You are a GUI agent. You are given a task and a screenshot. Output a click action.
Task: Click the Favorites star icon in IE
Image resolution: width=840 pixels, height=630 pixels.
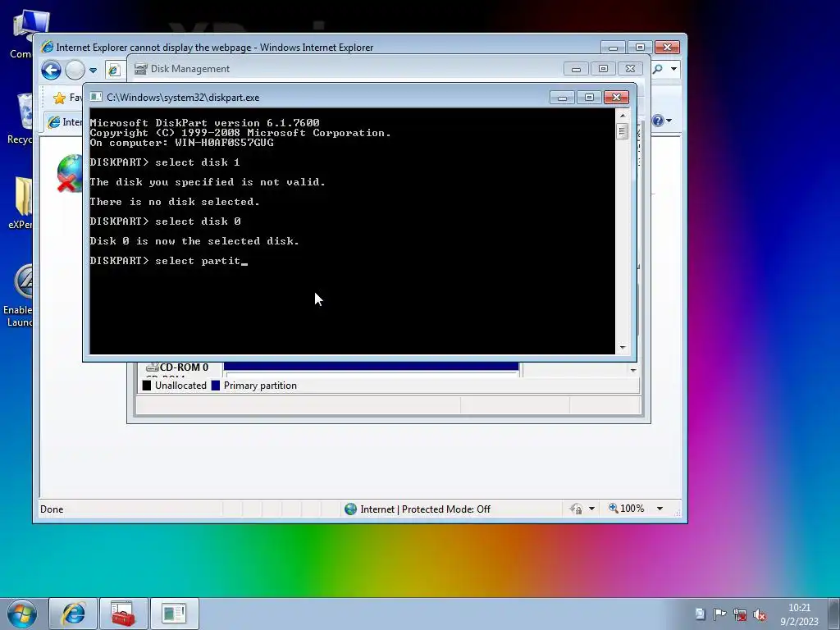(59, 98)
